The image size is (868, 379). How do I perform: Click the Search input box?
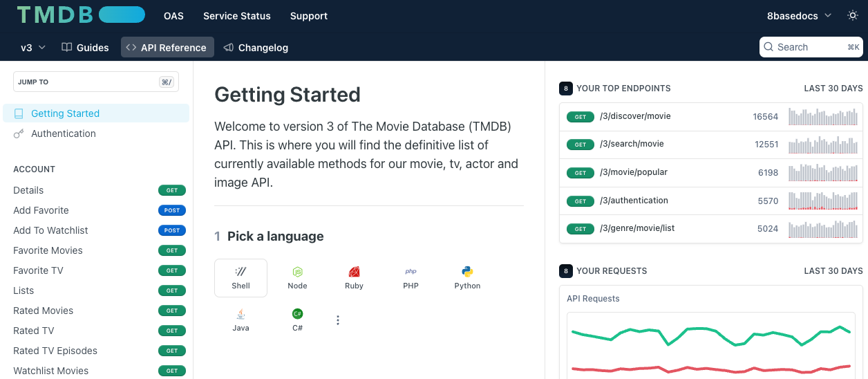pyautogui.click(x=802, y=47)
